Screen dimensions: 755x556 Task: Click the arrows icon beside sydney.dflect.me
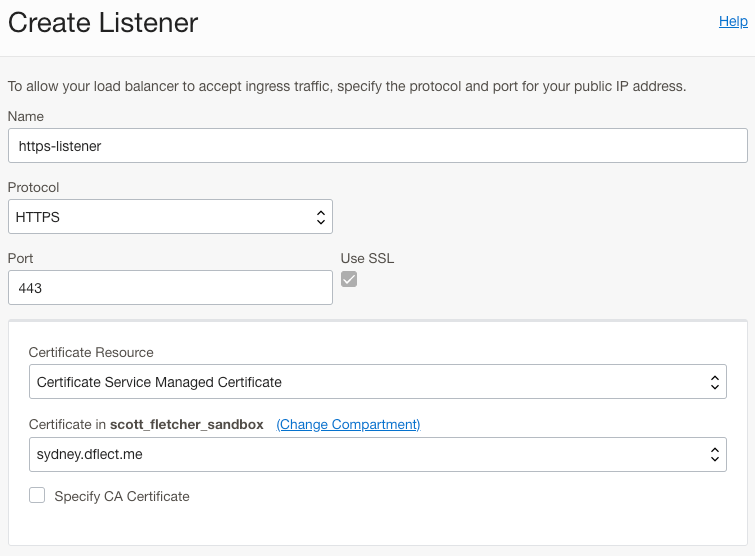[x=714, y=453]
